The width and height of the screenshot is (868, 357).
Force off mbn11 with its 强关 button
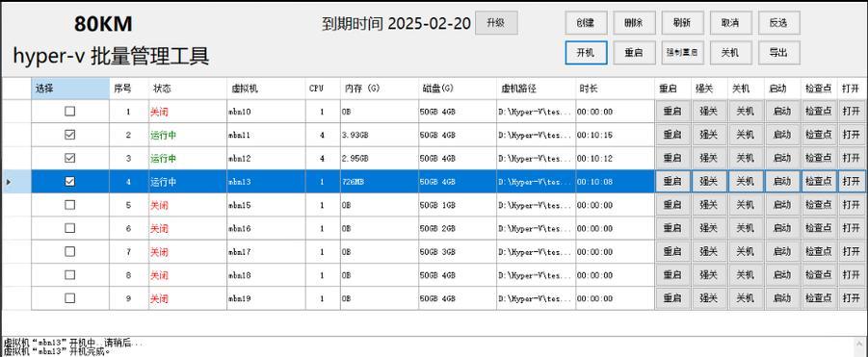point(709,135)
